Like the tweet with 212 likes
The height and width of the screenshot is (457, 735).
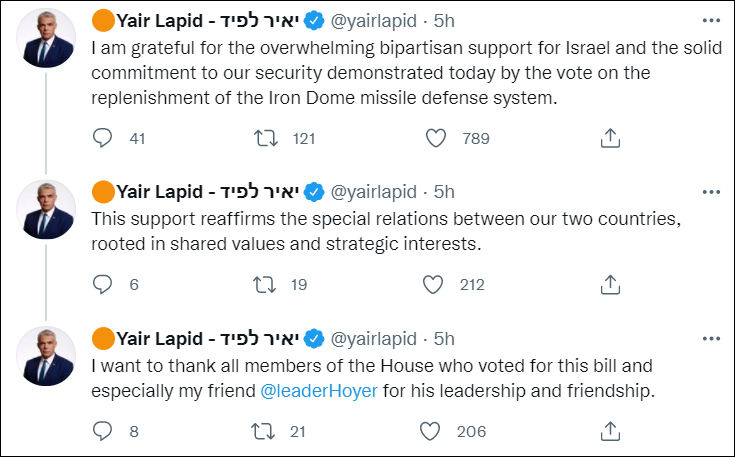pyautogui.click(x=432, y=285)
